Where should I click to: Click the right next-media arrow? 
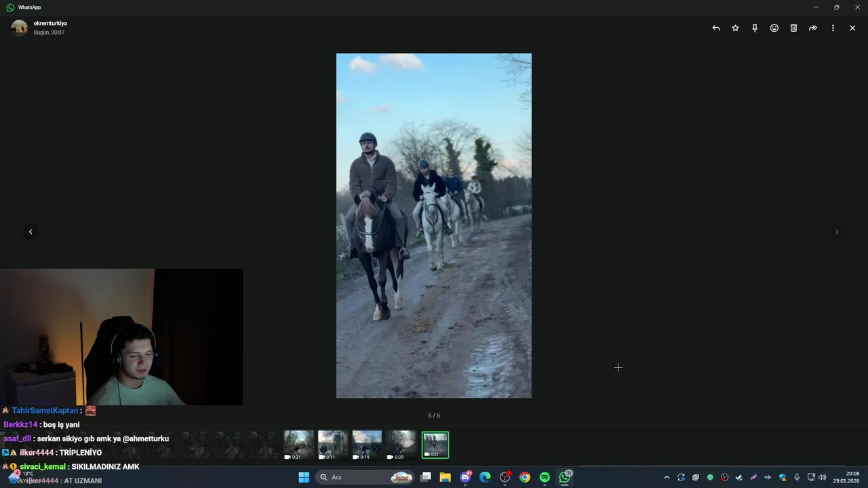(837, 232)
